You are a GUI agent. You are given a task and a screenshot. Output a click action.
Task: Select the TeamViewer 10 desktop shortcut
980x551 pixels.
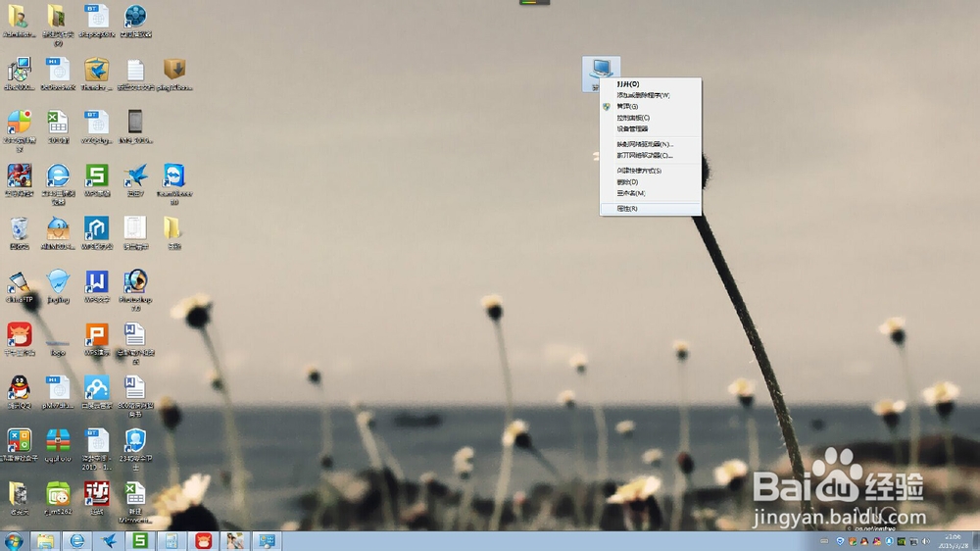(x=174, y=183)
